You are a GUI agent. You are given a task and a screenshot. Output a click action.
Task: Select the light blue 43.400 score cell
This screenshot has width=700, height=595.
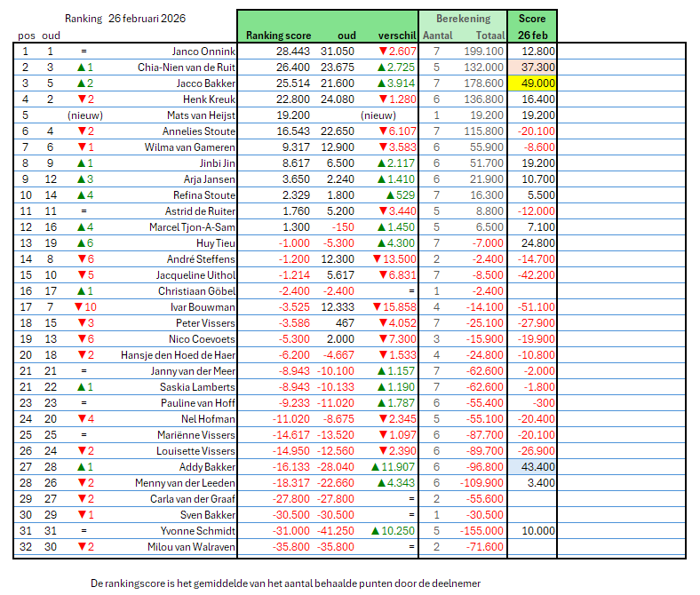532,466
